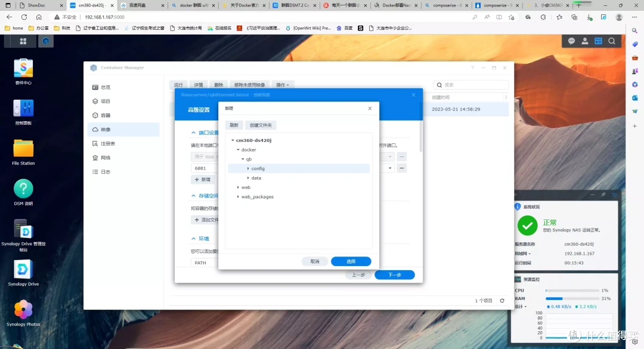Open the Action dropdown in image toolbar
This screenshot has width=644, height=349.
[x=283, y=85]
